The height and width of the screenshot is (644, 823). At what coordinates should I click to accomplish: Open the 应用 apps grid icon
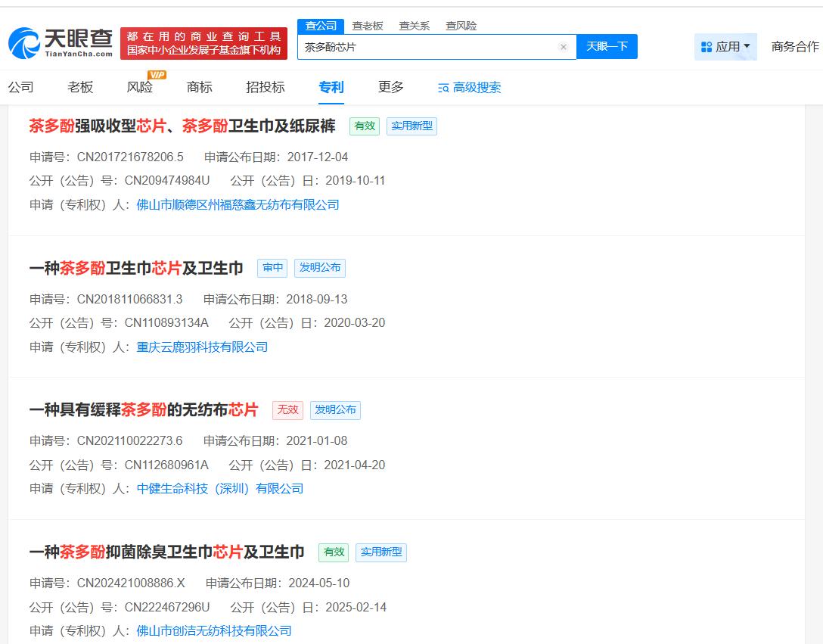pos(707,47)
